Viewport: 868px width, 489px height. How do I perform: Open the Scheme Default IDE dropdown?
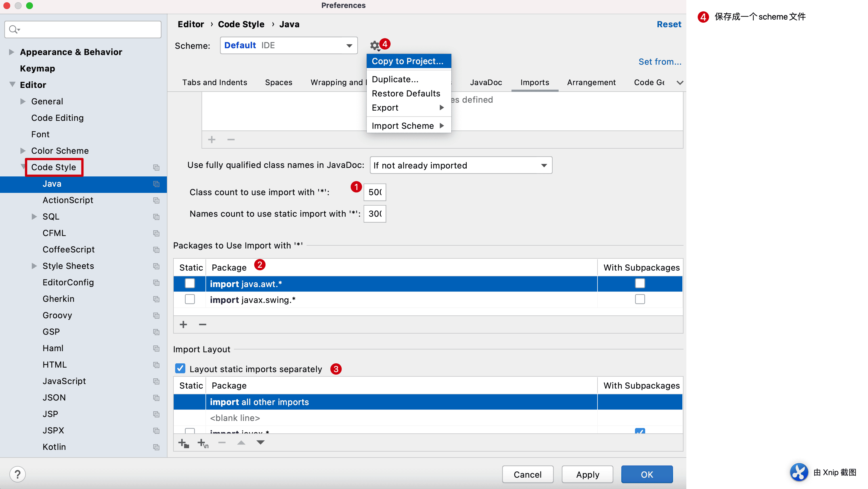(288, 45)
